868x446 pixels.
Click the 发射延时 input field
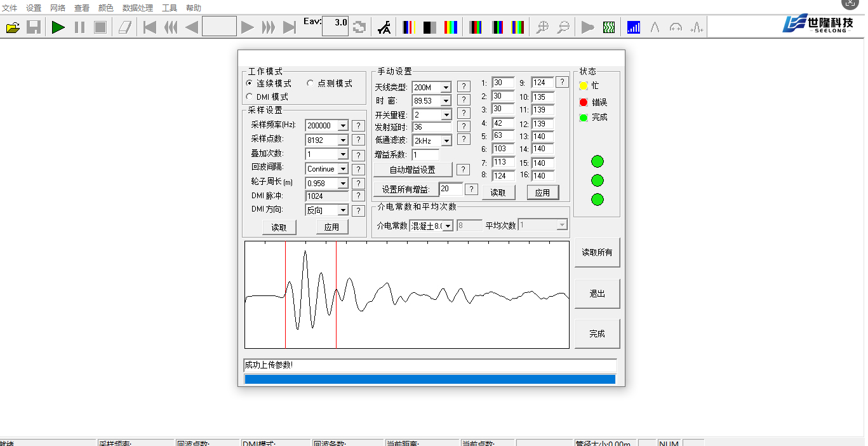pyautogui.click(x=432, y=127)
